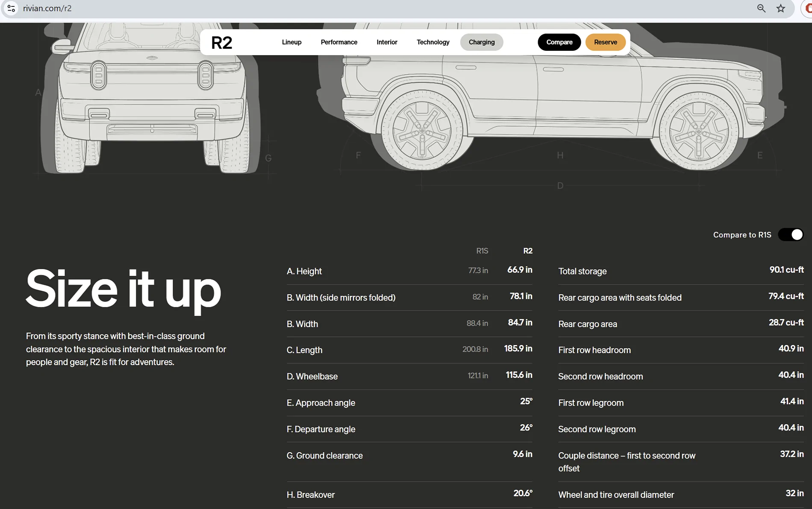Click the R2 column header in table

click(x=528, y=251)
